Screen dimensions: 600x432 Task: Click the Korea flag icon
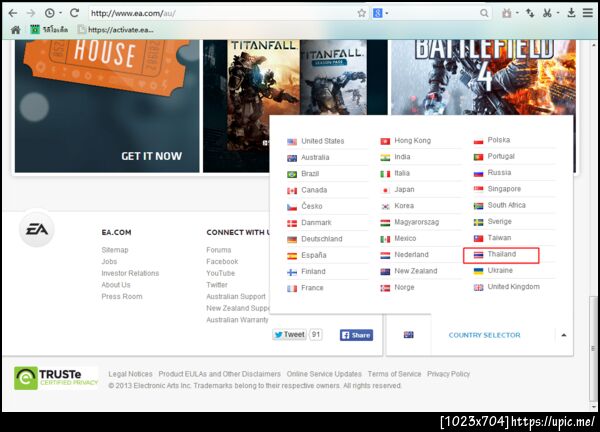[x=385, y=207]
